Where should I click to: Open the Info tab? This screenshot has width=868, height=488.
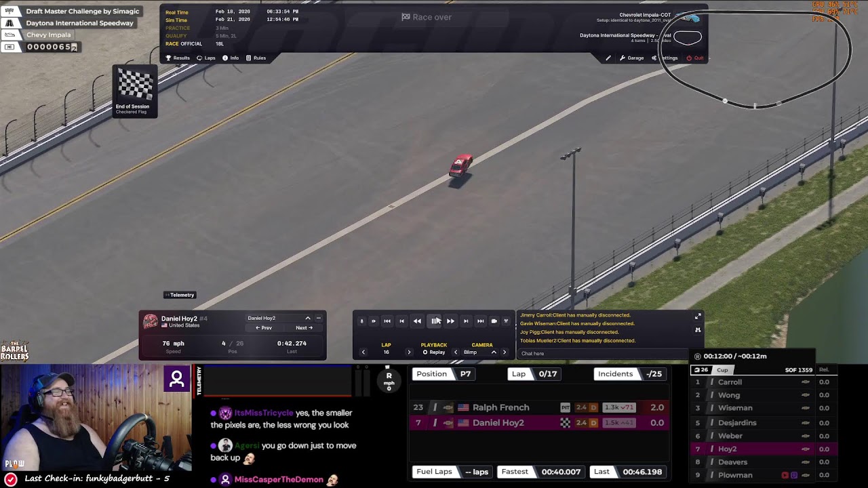tap(231, 58)
